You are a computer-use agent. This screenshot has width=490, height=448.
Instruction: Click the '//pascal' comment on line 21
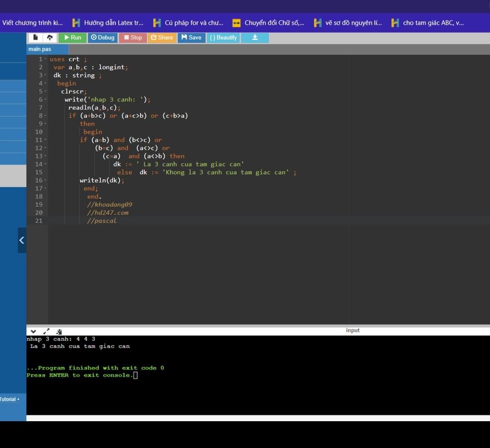tap(102, 221)
